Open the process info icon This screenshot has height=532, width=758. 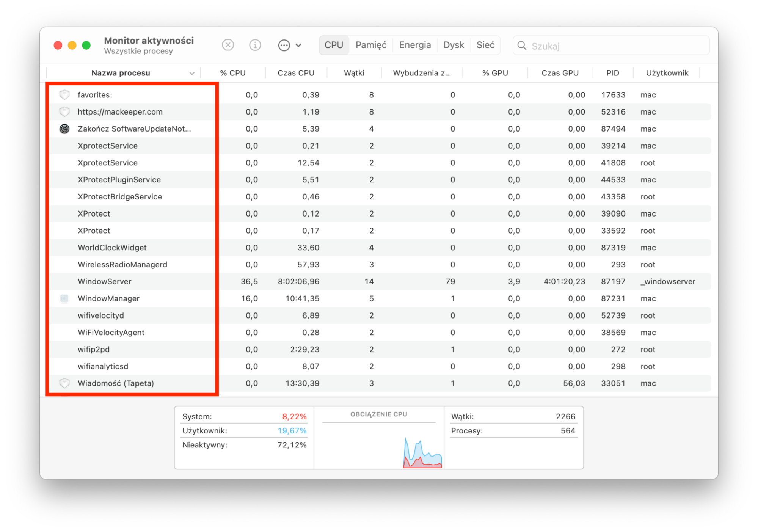pyautogui.click(x=255, y=46)
